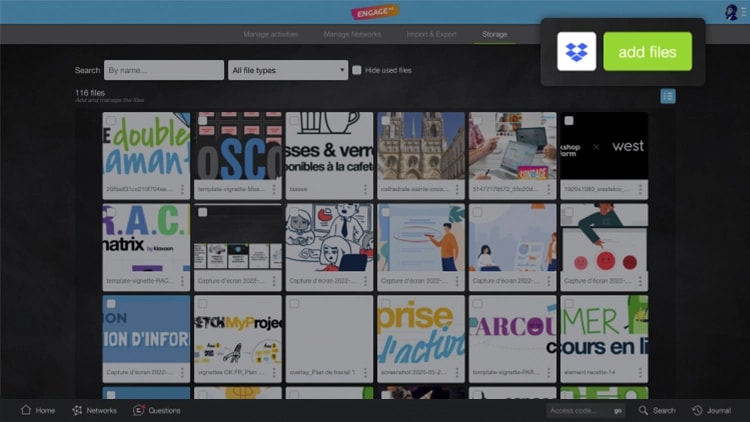Open options for the dark blackboard capture
The image size is (750, 422).
tap(274, 281)
